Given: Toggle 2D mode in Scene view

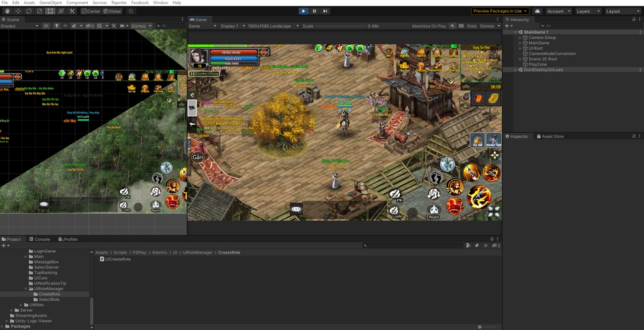Looking at the screenshot, I should pyautogui.click(x=46, y=26).
